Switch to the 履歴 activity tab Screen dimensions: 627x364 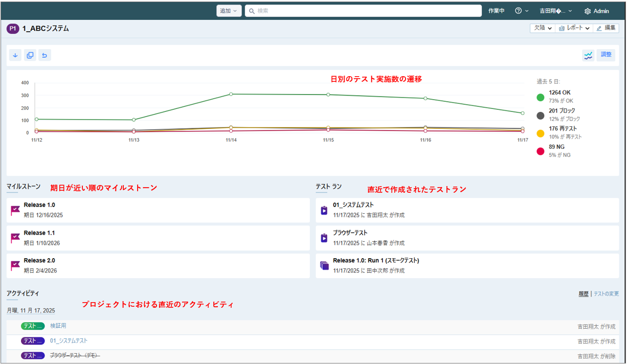point(583,294)
